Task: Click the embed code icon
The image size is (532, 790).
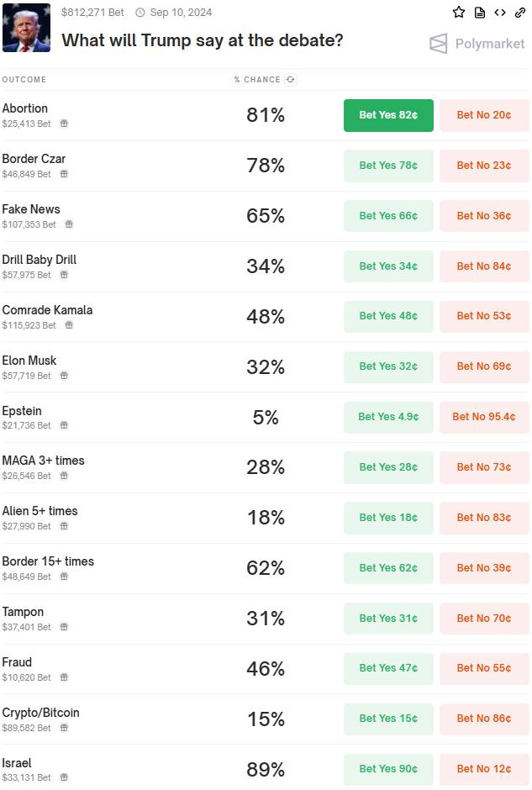Action: 500,12
